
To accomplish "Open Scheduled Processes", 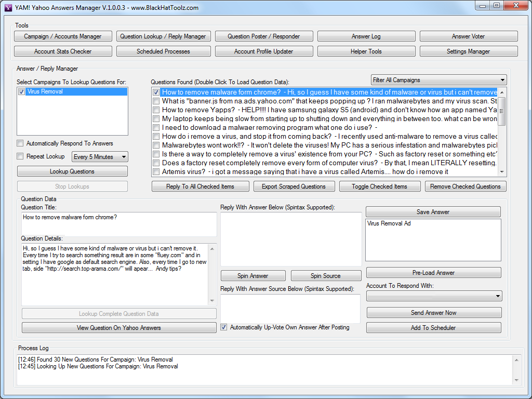I will click(163, 51).
